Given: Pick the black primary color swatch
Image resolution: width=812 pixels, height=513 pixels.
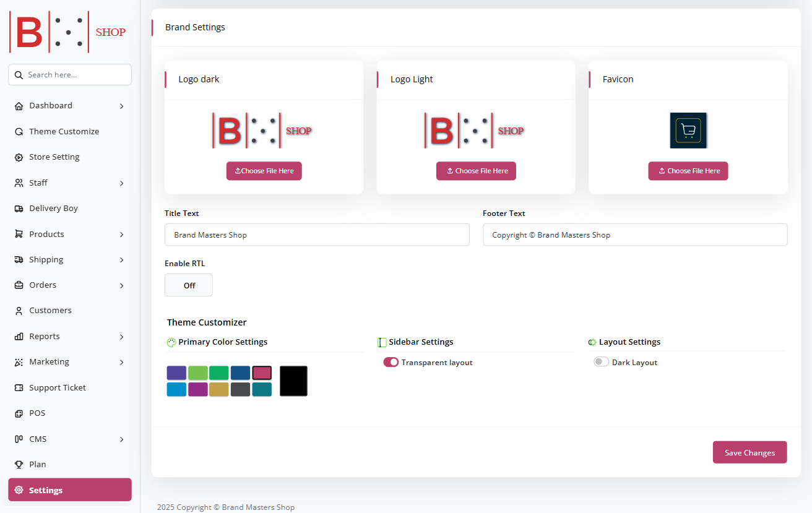Looking at the screenshot, I should click(x=293, y=381).
